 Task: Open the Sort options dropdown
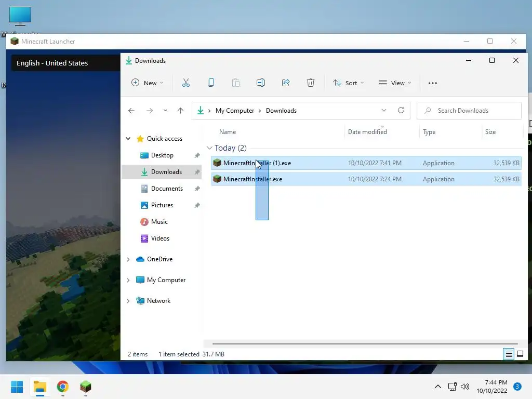(x=349, y=83)
